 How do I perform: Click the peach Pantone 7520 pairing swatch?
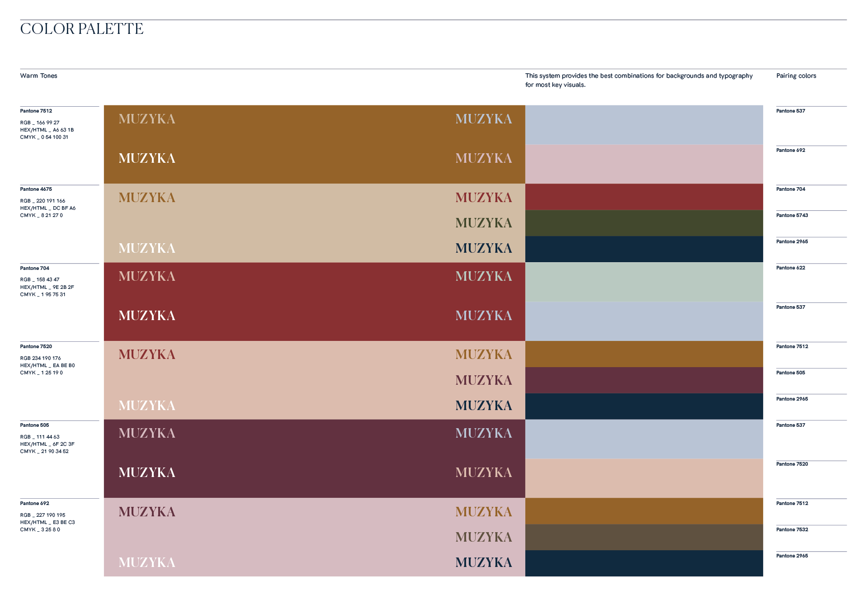[644, 478]
